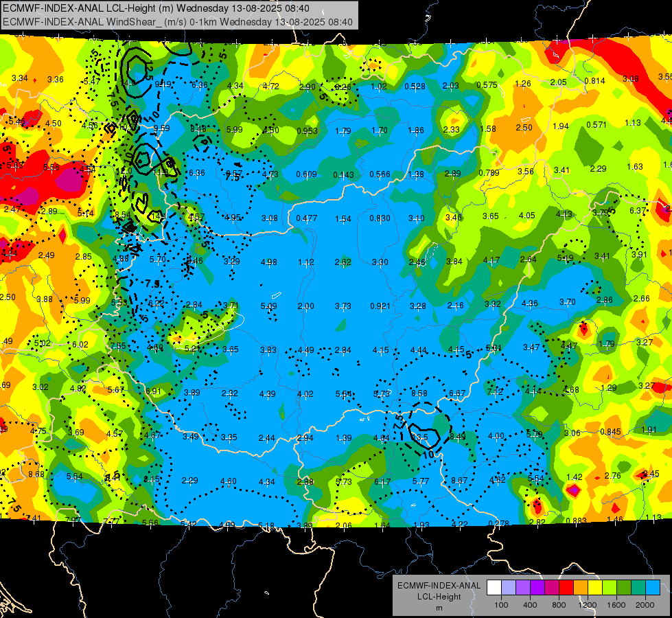Click the wind shear value 5.77
This screenshot has width=672, height=618.
pos(420,481)
